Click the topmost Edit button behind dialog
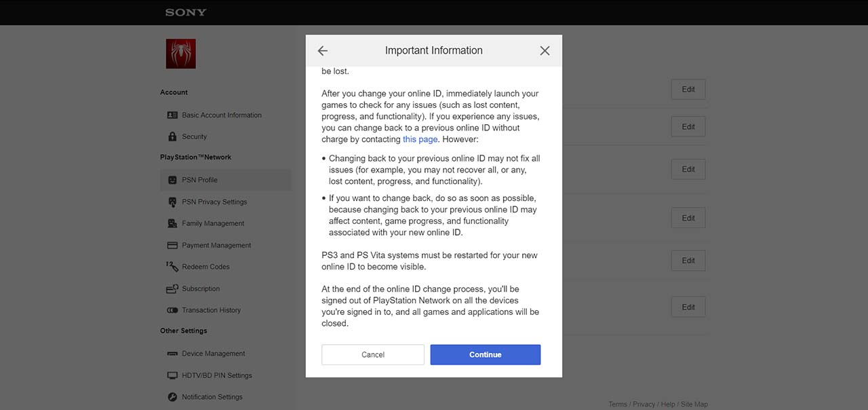 click(x=688, y=90)
